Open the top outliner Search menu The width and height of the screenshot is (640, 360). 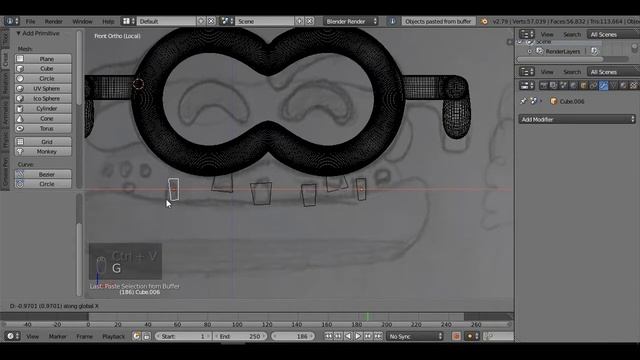(x=572, y=35)
